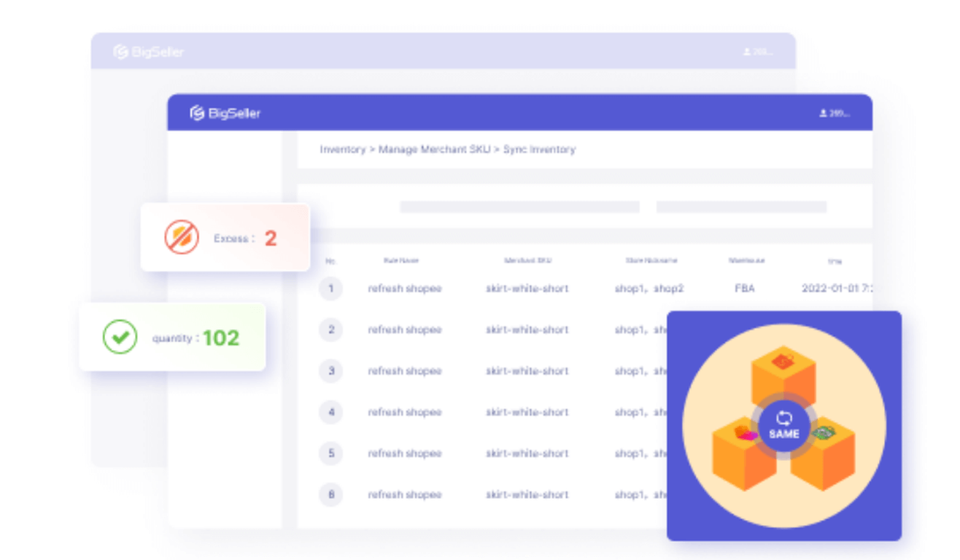This screenshot has width=960, height=560.
Task: Select the row number 1 circle
Action: pyautogui.click(x=330, y=289)
